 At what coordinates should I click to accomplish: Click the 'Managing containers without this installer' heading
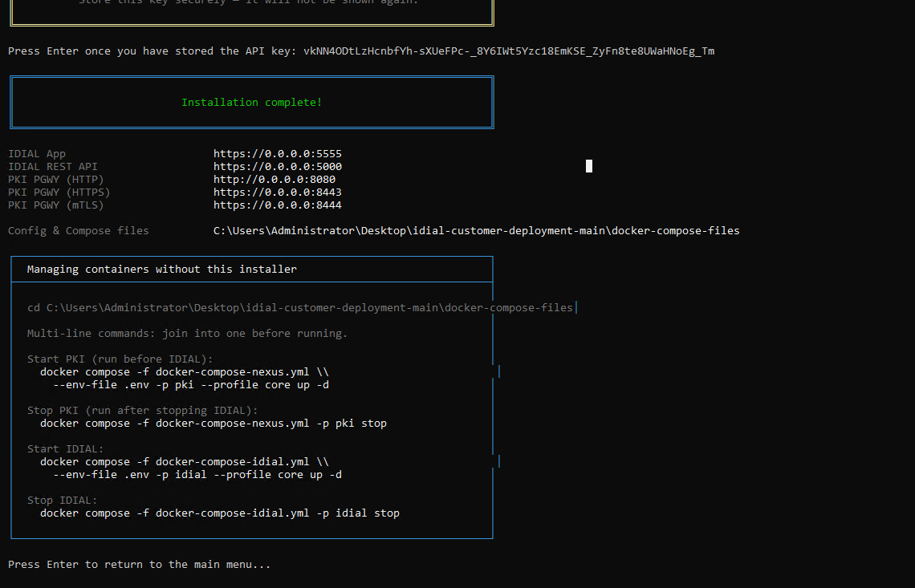pos(161,269)
